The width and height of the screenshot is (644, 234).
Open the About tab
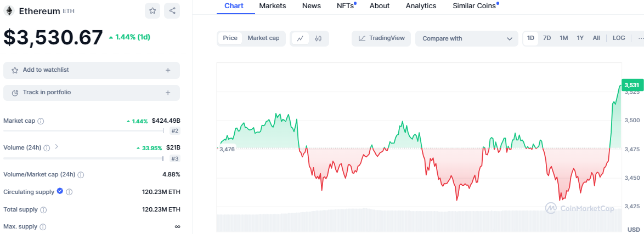[380, 5]
